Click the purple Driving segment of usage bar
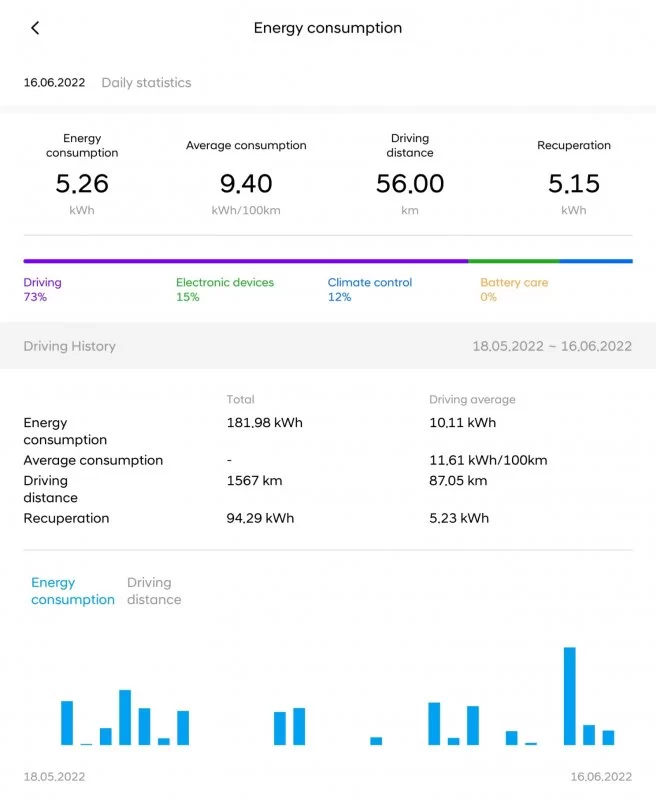The width and height of the screenshot is (656, 800). [245, 261]
